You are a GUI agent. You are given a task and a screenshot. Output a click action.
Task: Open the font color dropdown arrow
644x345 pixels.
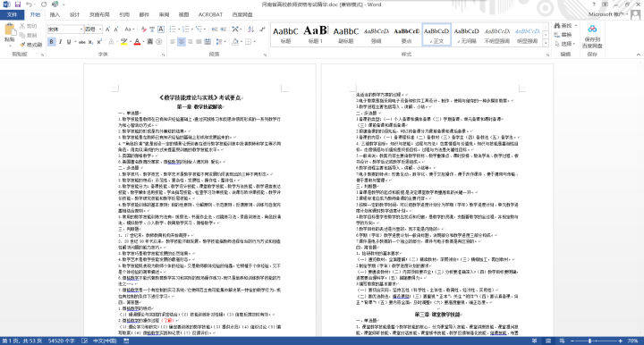point(143,42)
